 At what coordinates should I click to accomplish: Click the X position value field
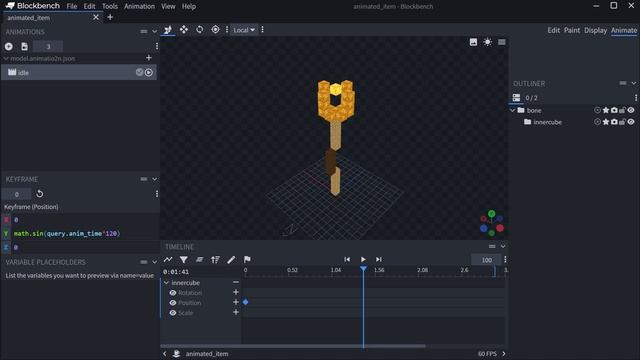click(x=85, y=220)
